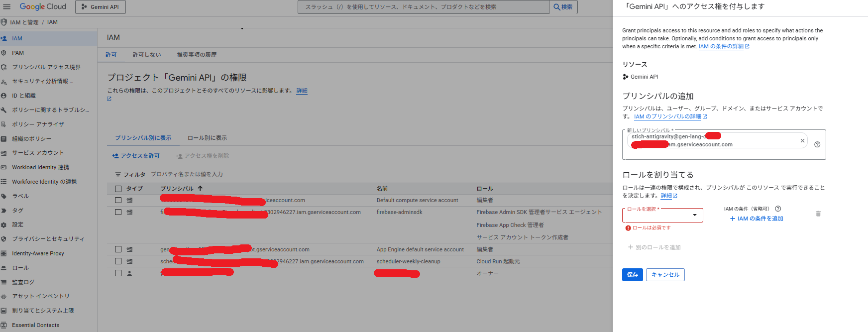Switch to ロール別に表示 tab
The width and height of the screenshot is (868, 332).
207,138
